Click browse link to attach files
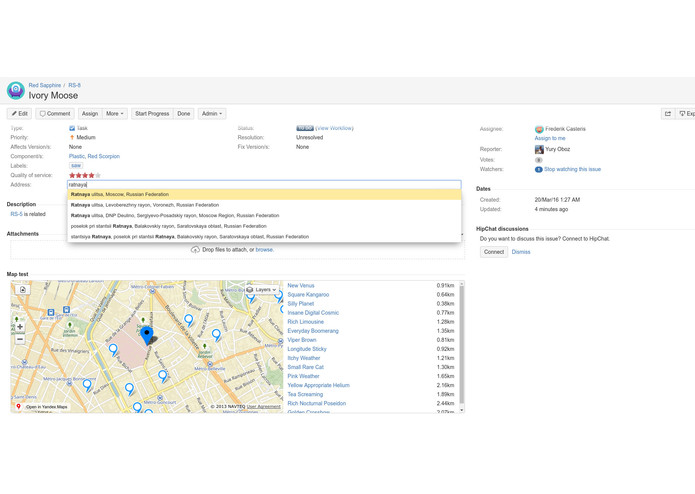This screenshot has width=695, height=494. (264, 250)
